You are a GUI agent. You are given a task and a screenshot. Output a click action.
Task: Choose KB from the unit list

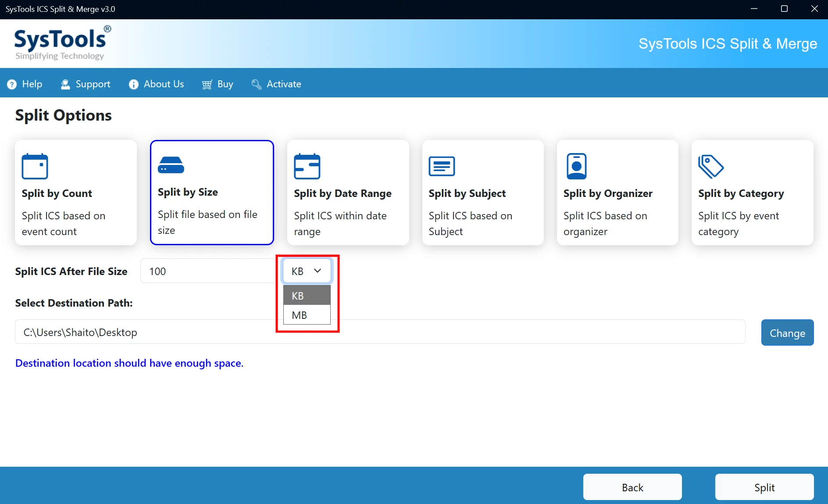(x=307, y=296)
